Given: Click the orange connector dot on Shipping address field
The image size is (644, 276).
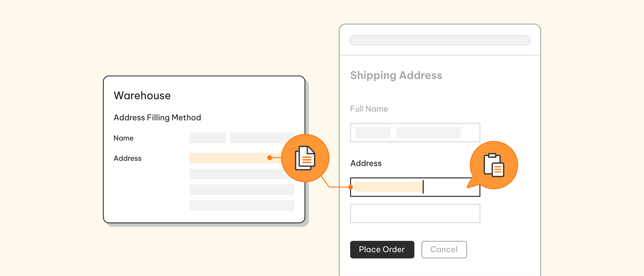Looking at the screenshot, I should (351, 187).
